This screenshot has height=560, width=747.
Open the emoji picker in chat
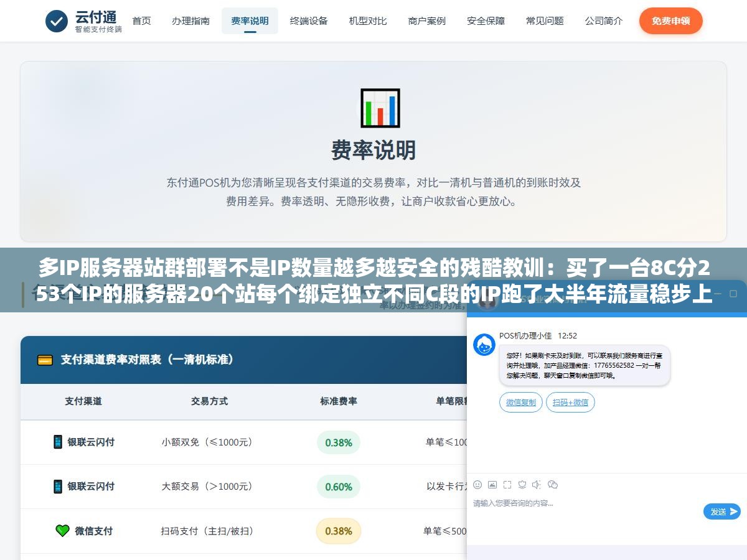coord(477,484)
